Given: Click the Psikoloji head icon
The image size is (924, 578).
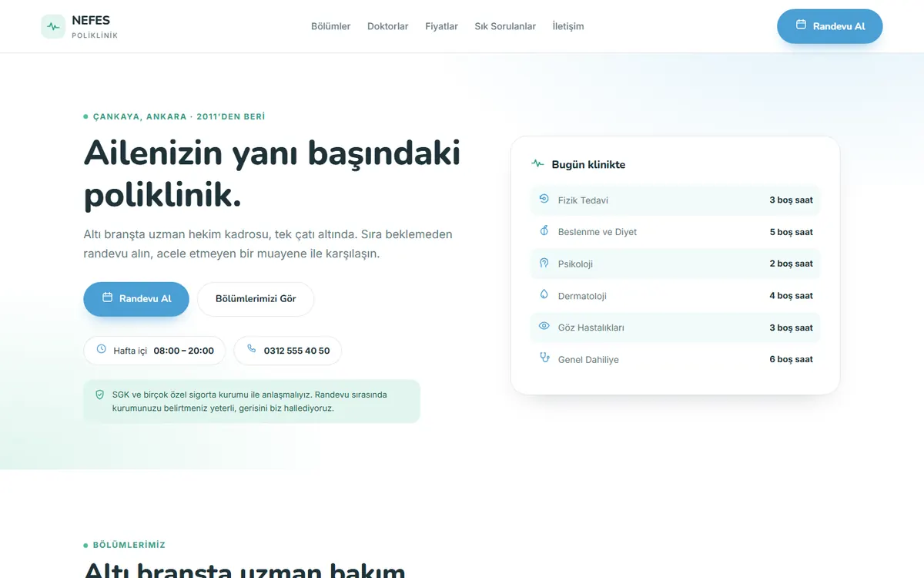Looking at the screenshot, I should tap(544, 263).
